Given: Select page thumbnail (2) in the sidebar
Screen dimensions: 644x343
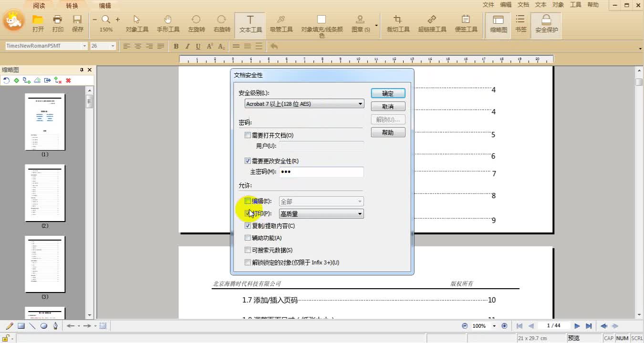Looking at the screenshot, I should 45,193.
